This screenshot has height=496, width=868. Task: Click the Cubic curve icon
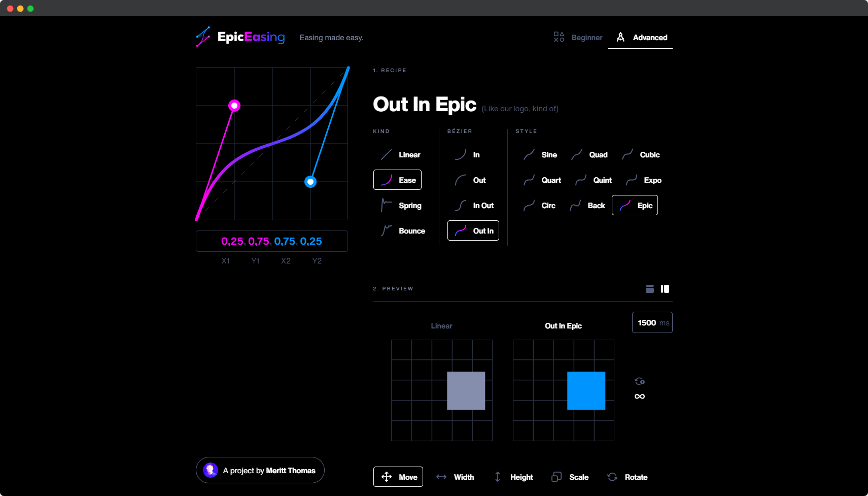tap(628, 154)
